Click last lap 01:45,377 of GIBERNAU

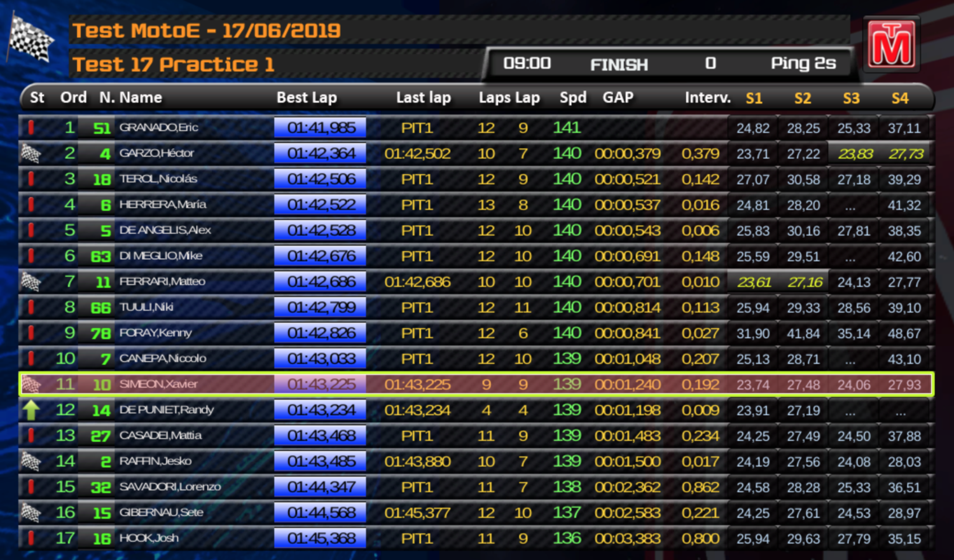[417, 513]
